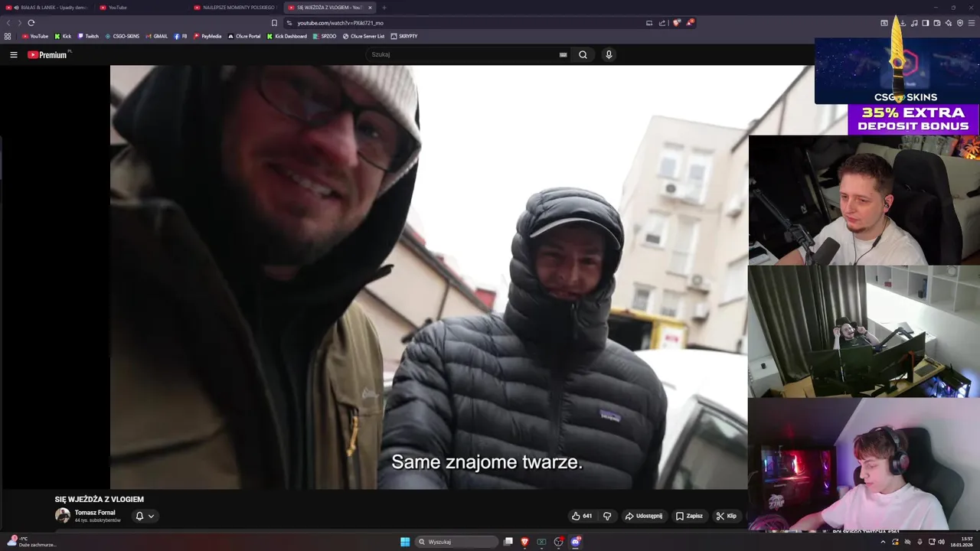This screenshot has height=551, width=980.
Task: Open weather widget in taskbar
Action: tap(31, 542)
